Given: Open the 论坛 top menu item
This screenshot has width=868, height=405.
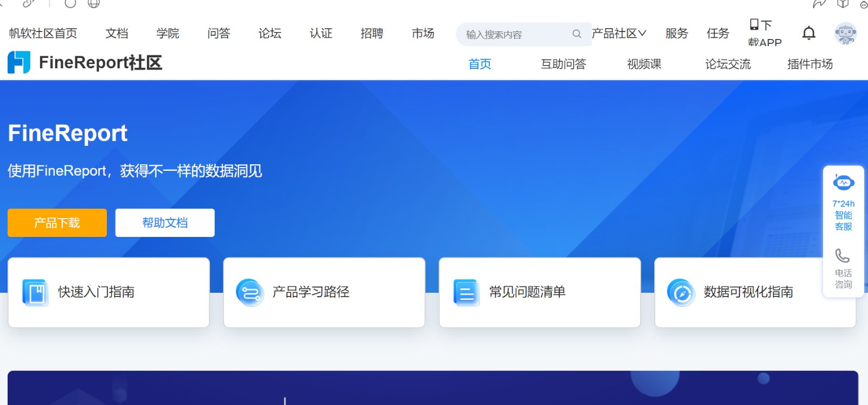Looking at the screenshot, I should (270, 34).
